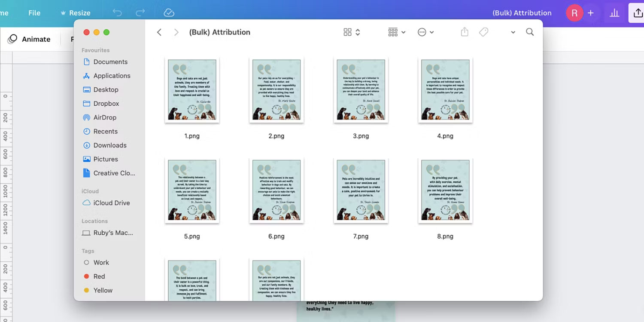Image resolution: width=644 pixels, height=322 pixels.
Task: Apply a tag using the tag icon
Action: click(x=483, y=32)
